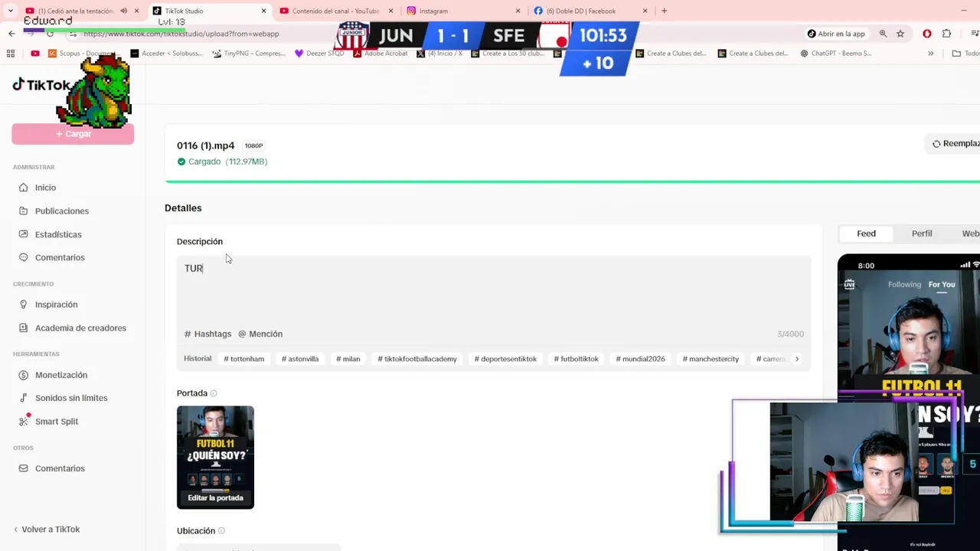The height and width of the screenshot is (551, 980).
Task: Bookmark this page with star icon
Action: (900, 34)
